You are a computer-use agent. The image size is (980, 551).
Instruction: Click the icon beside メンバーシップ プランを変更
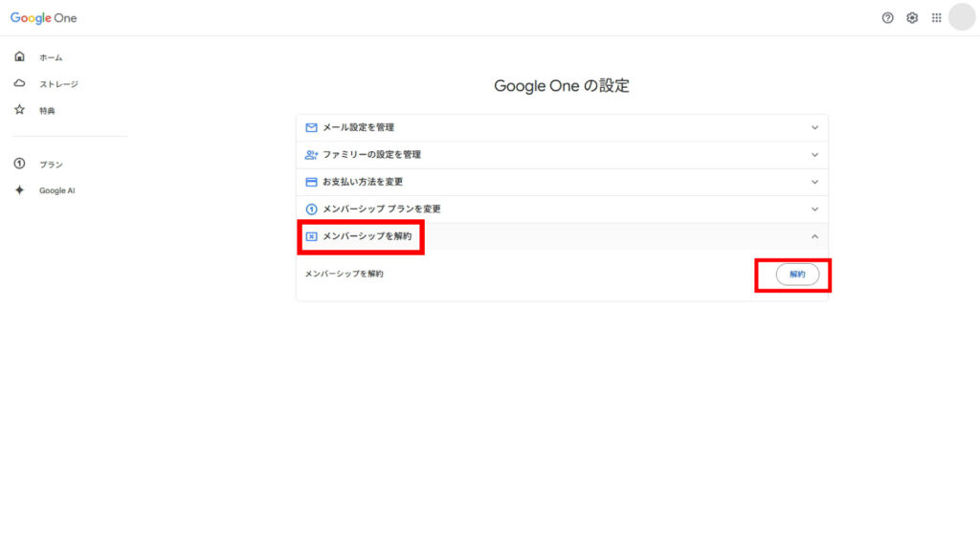pos(311,209)
